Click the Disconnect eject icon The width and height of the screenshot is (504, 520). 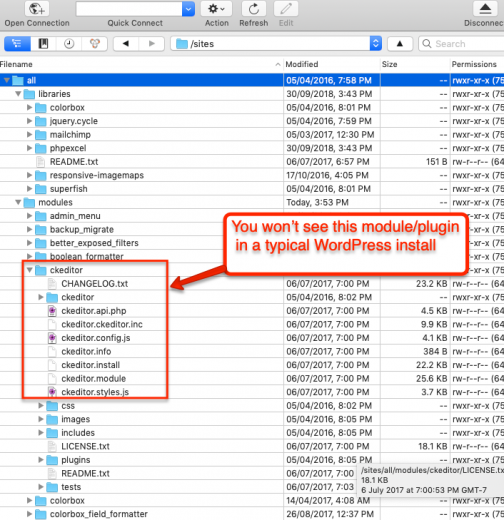click(x=485, y=9)
